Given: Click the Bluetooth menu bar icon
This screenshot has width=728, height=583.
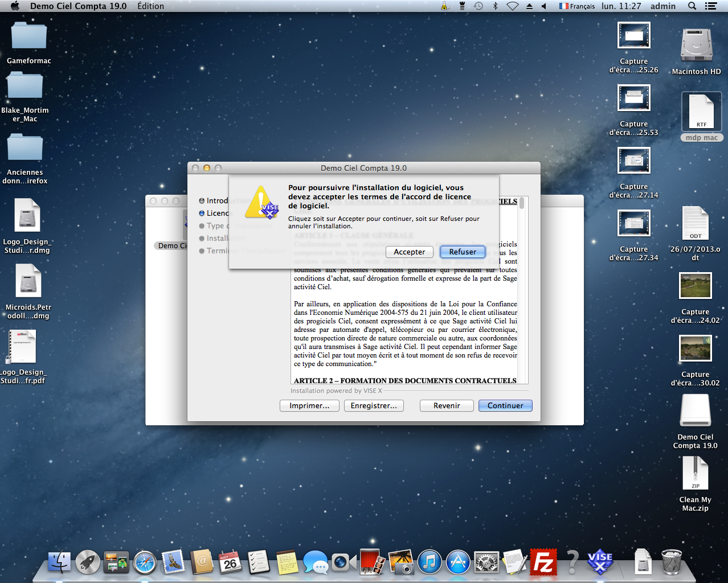Looking at the screenshot, I should tap(495, 6).
